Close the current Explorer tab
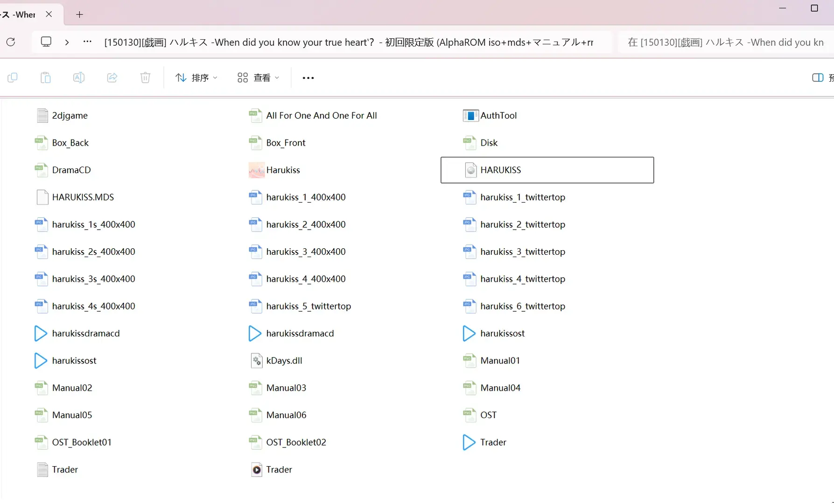 click(49, 14)
